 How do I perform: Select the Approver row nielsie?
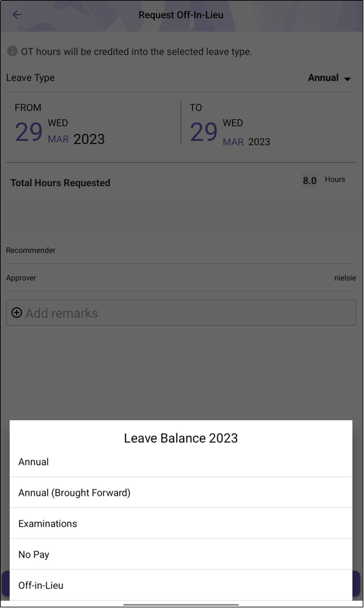tap(181, 278)
